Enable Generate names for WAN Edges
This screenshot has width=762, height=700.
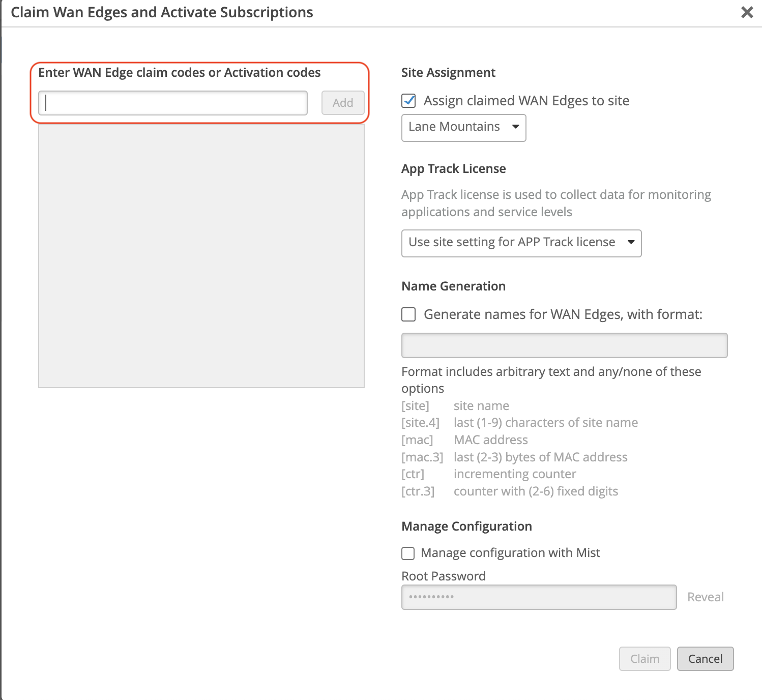coord(408,314)
